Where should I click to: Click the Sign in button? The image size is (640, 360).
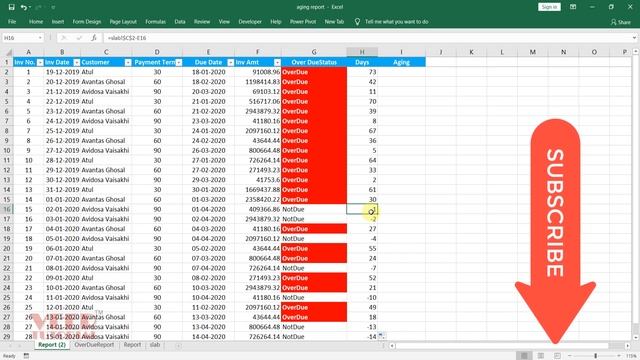(x=549, y=7)
